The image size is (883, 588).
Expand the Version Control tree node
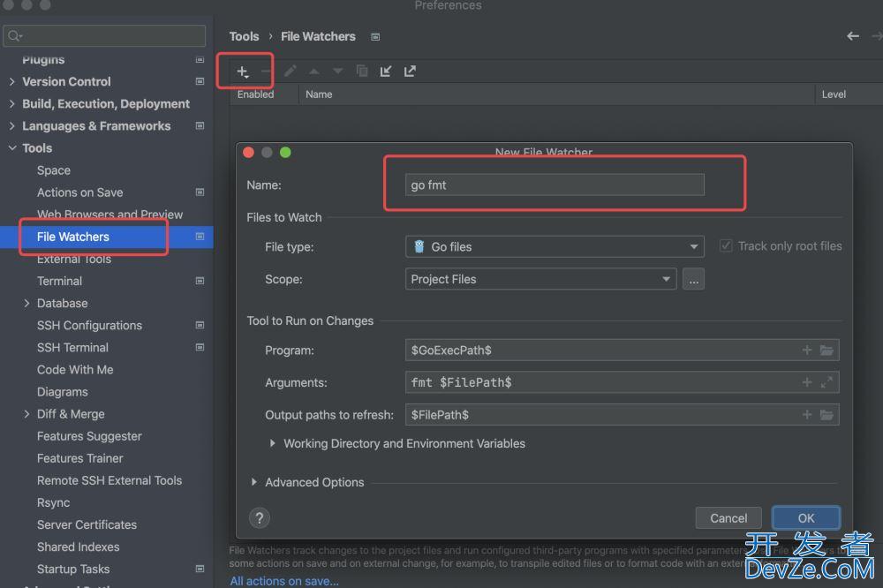click(x=12, y=81)
